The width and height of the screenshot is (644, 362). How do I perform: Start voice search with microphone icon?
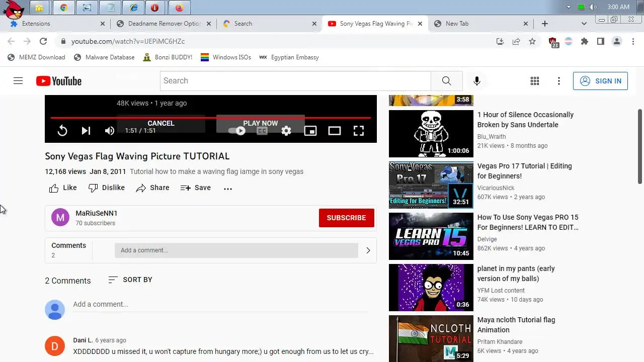point(476,81)
